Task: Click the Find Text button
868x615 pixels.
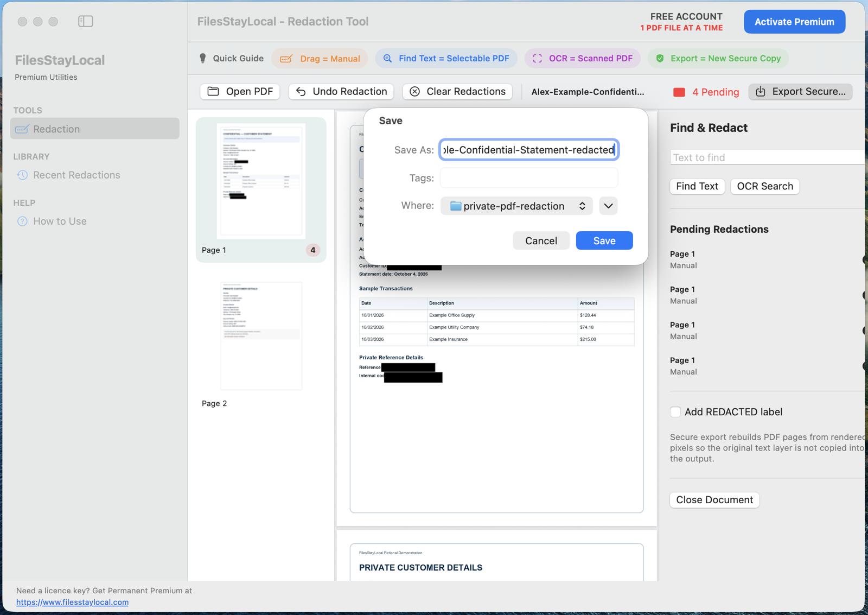Action: pos(697,186)
